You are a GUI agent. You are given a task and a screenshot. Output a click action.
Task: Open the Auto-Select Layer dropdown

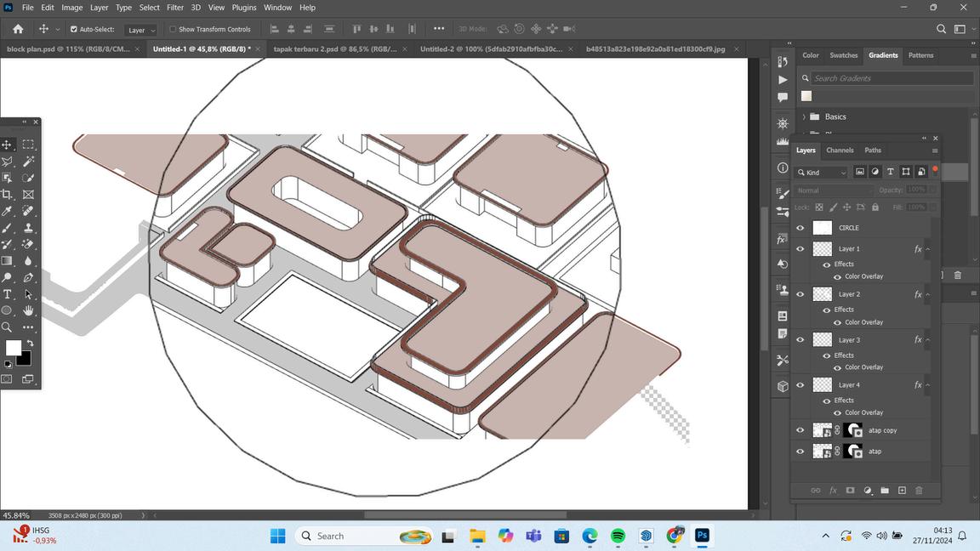tap(141, 30)
